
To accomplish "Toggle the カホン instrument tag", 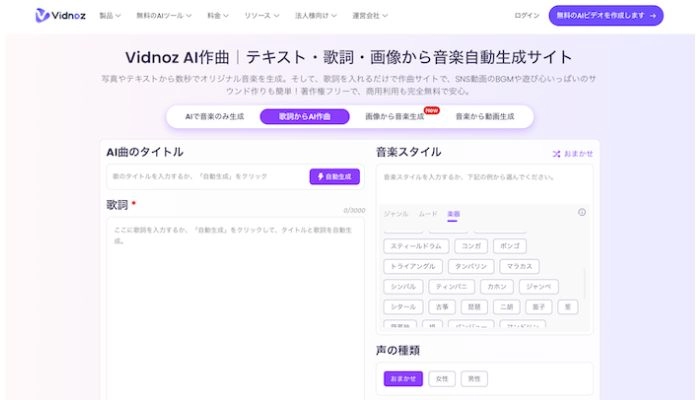I will tap(497, 287).
